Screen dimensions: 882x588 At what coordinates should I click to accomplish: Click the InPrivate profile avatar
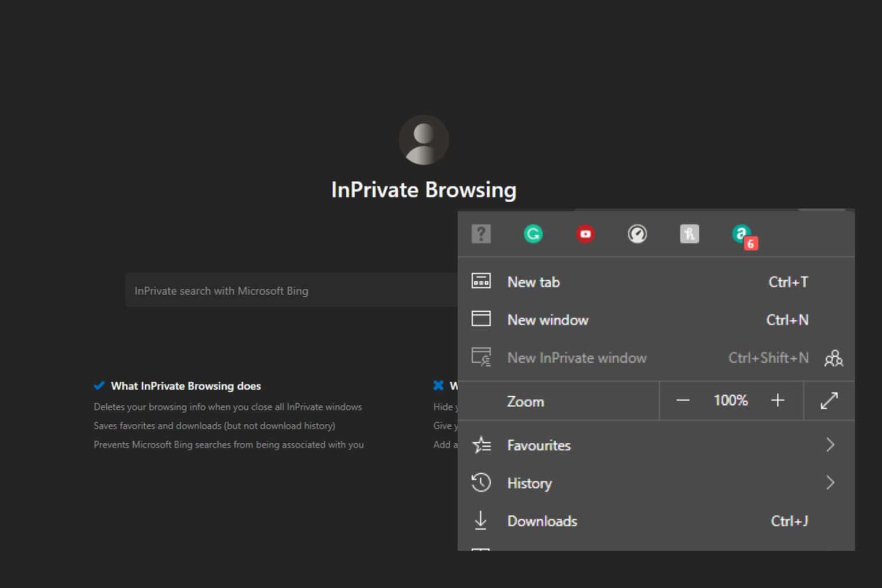(424, 140)
